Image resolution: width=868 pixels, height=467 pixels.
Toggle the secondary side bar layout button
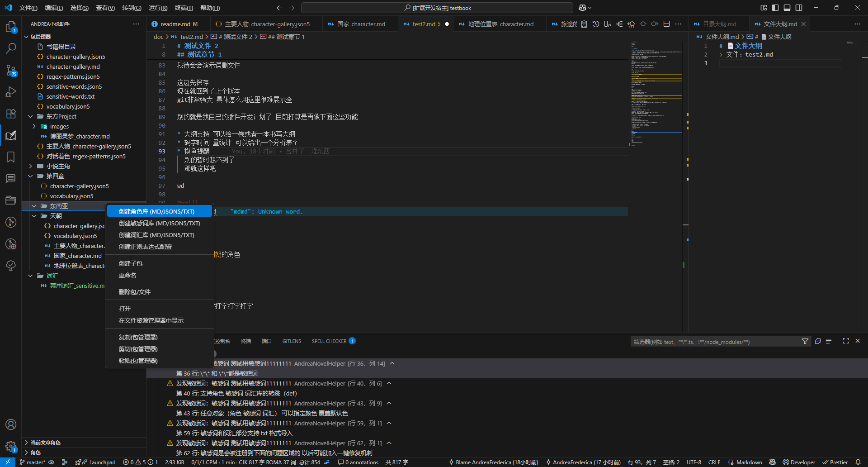click(x=799, y=8)
